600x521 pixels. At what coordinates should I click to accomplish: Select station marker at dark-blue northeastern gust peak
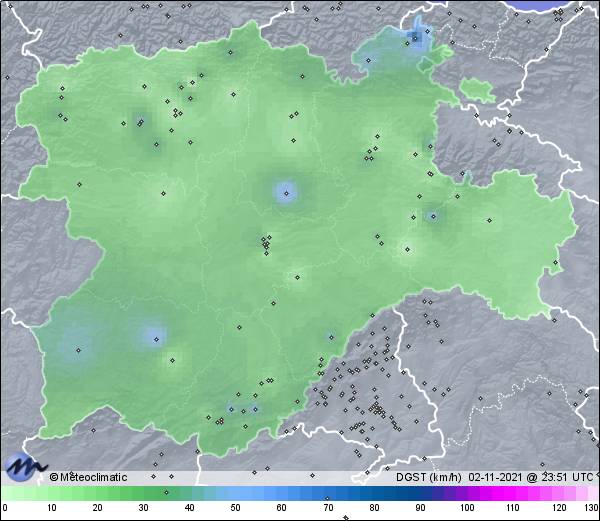click(x=415, y=38)
